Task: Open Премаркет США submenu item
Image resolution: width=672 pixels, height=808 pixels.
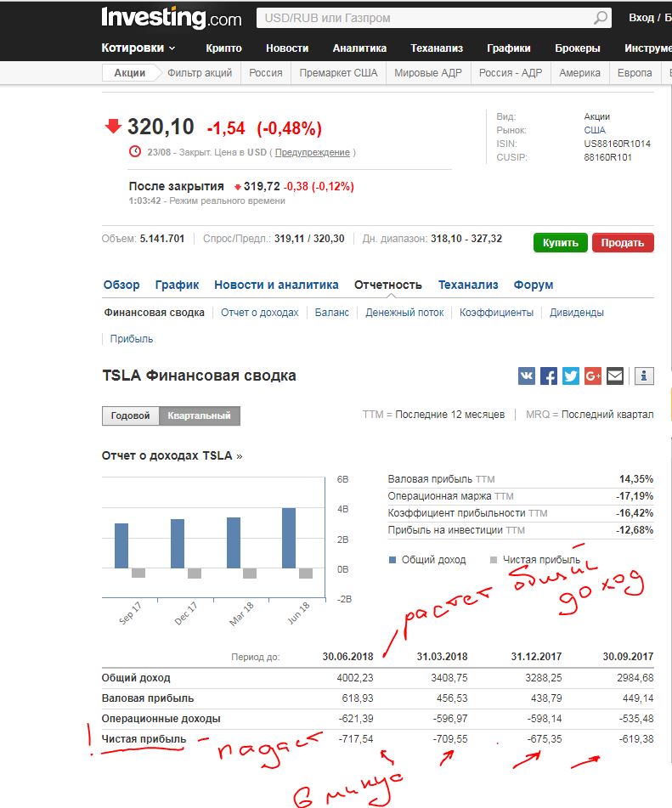Action: (339, 73)
